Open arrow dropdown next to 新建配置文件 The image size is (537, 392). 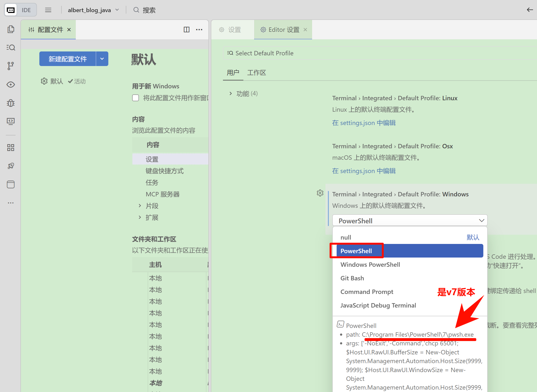[102, 59]
